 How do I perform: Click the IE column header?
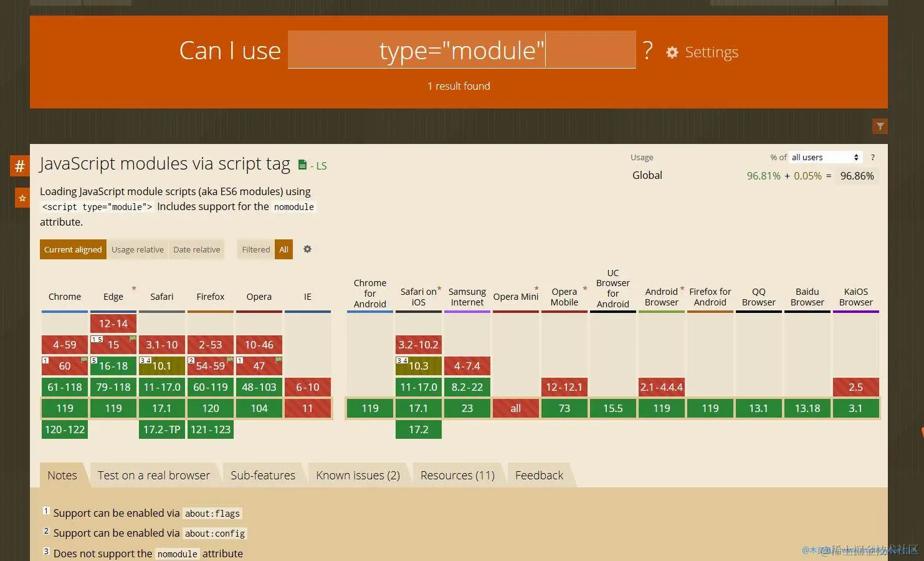(308, 297)
